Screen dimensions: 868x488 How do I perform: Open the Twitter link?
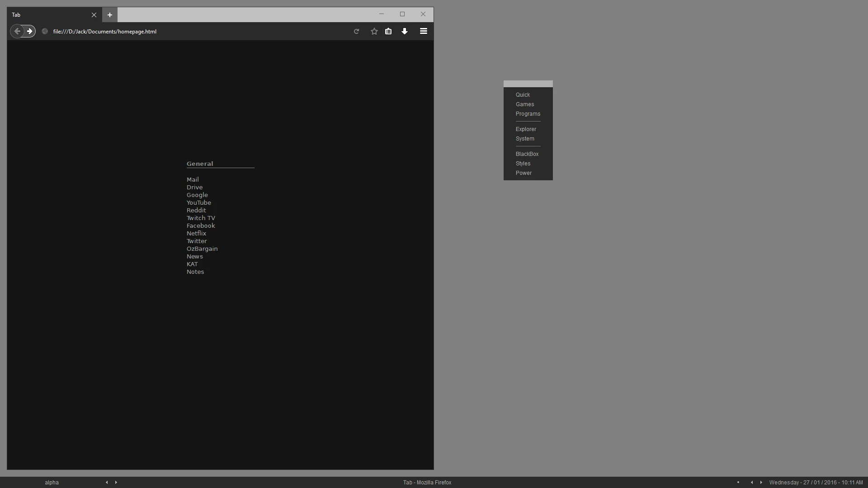click(x=197, y=241)
